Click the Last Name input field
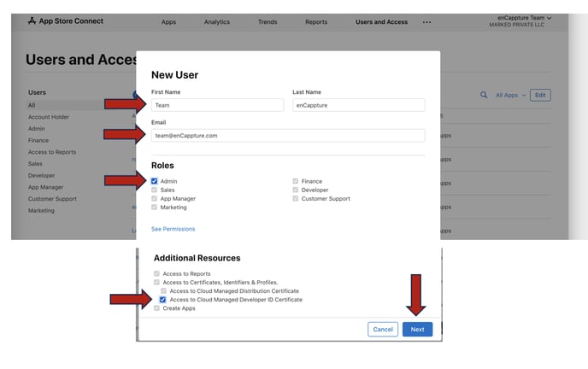 358,105
